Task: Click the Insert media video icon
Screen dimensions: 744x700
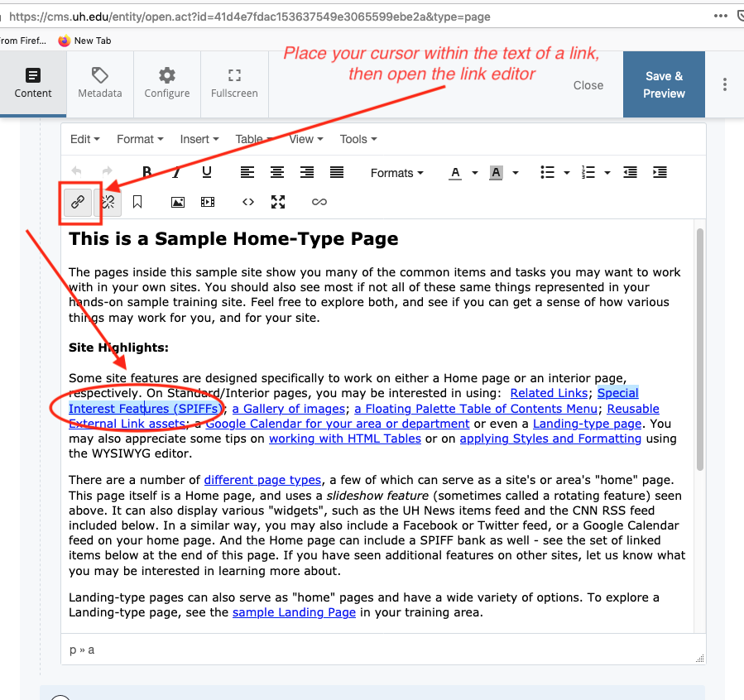Action: (x=208, y=203)
